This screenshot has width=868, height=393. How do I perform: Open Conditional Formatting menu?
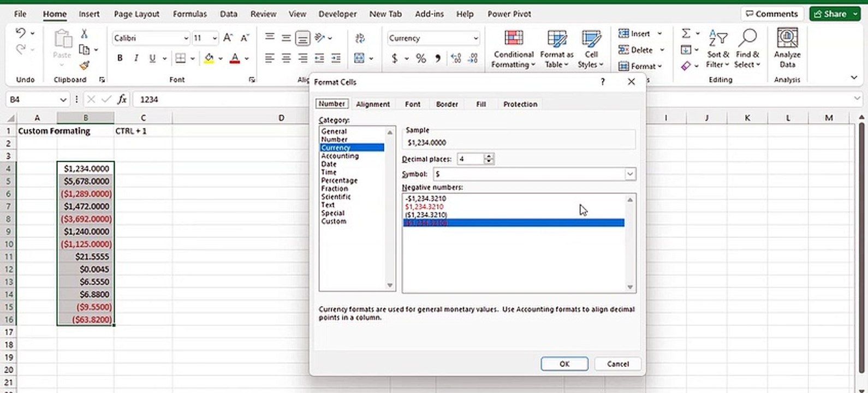(x=513, y=49)
